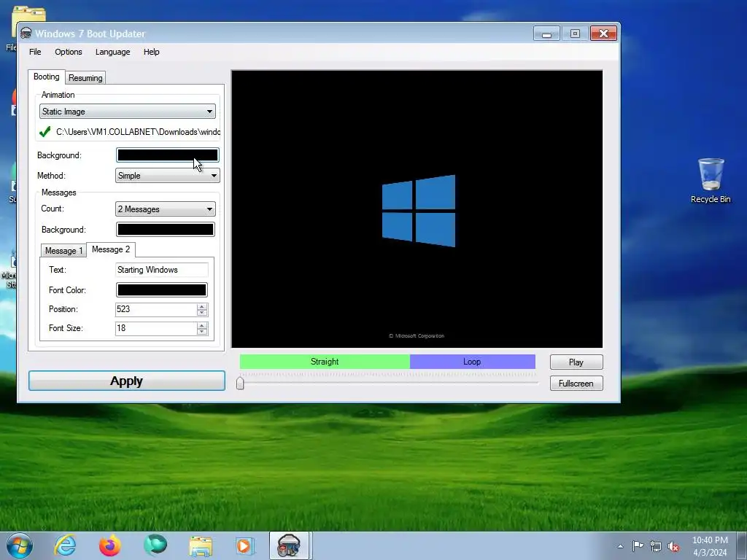Screen dimensions: 747x560
Task: Switch to the Message 1 tab
Action: (63, 251)
